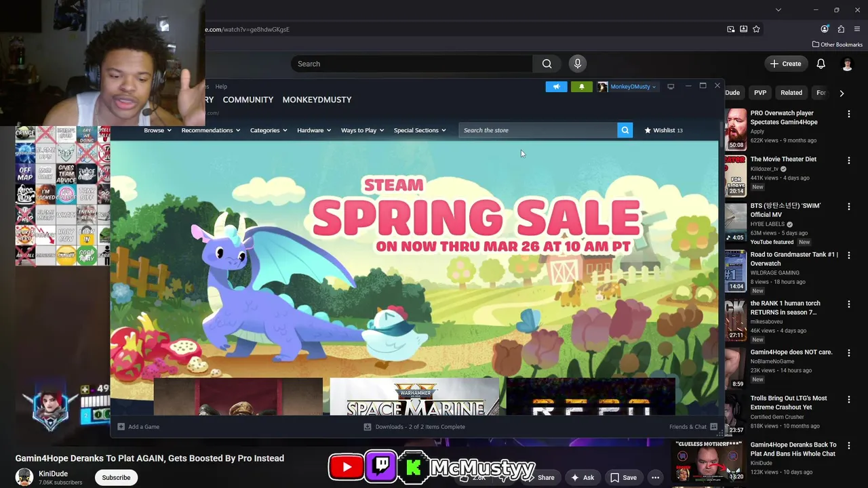Open Steam Friends & Chat

click(x=693, y=427)
